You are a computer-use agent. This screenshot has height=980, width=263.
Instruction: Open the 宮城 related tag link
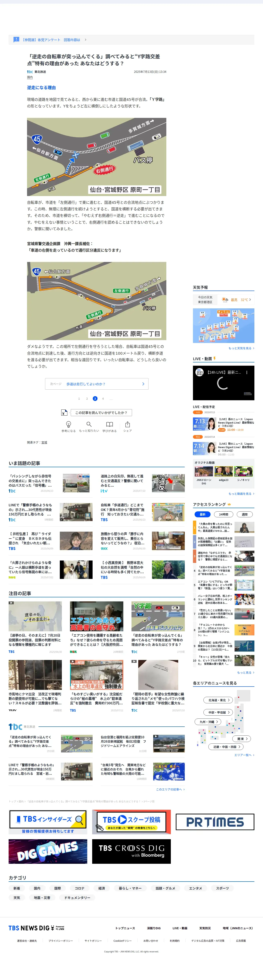(x=44, y=442)
